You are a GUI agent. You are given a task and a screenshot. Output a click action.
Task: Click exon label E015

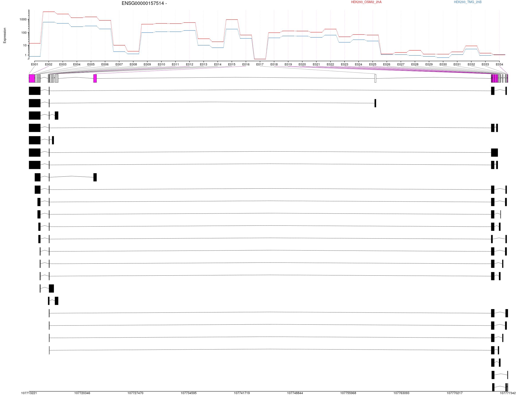232,64
